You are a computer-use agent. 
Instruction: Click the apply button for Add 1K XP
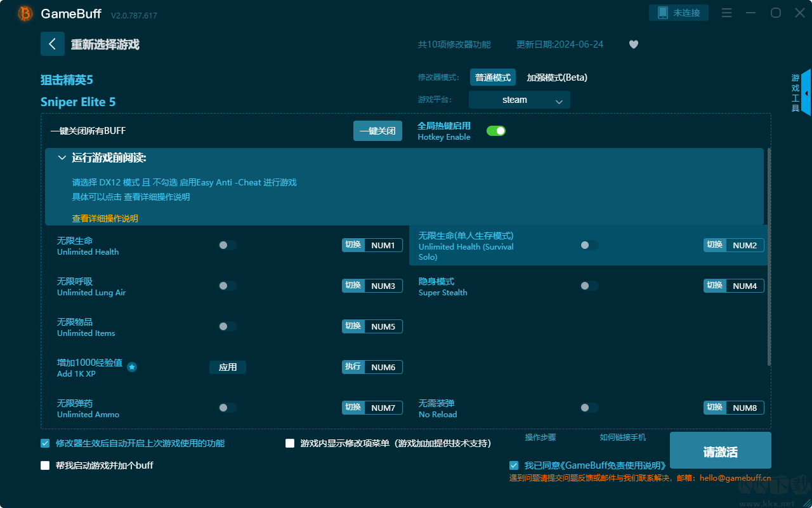pos(228,367)
